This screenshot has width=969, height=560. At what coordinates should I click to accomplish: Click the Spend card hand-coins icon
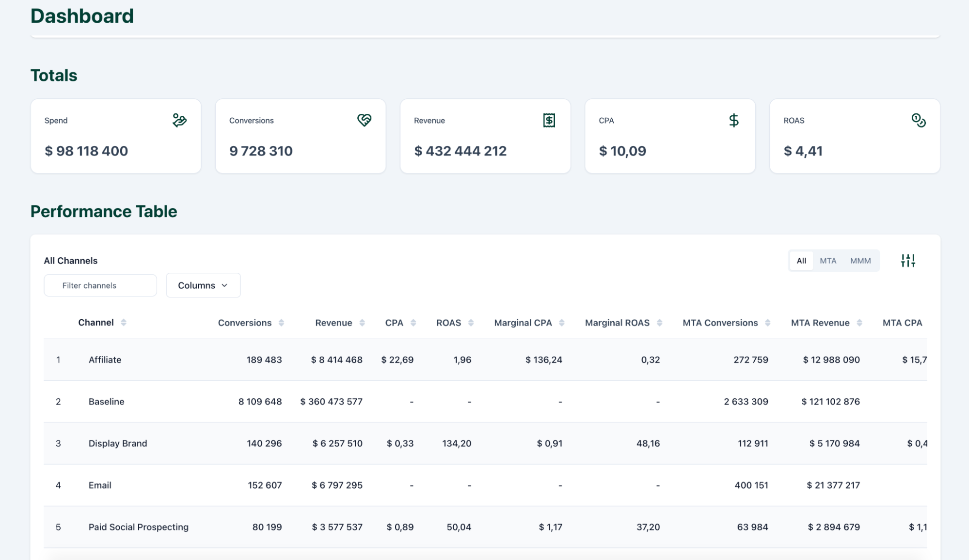(179, 120)
